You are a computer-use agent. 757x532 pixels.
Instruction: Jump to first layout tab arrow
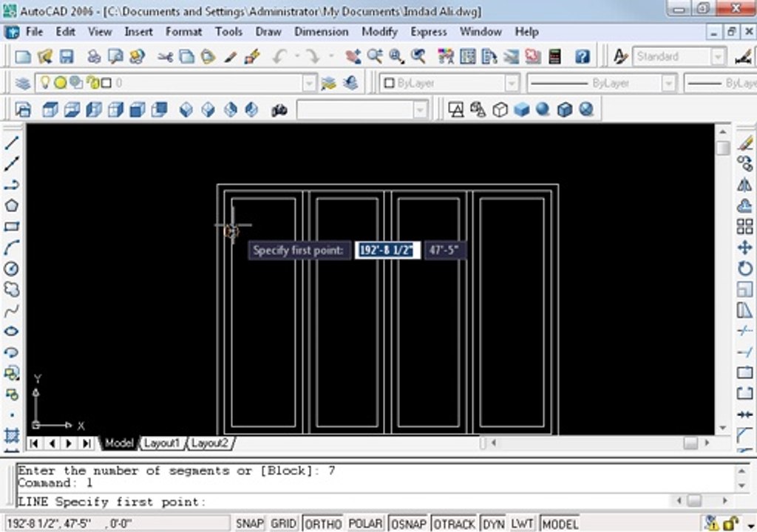pyautogui.click(x=34, y=443)
